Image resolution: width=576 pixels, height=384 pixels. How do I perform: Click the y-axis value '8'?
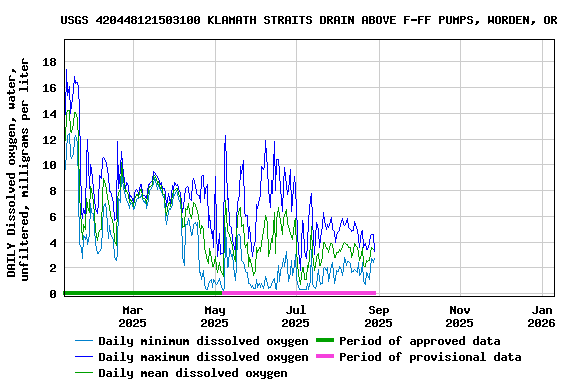(53, 191)
